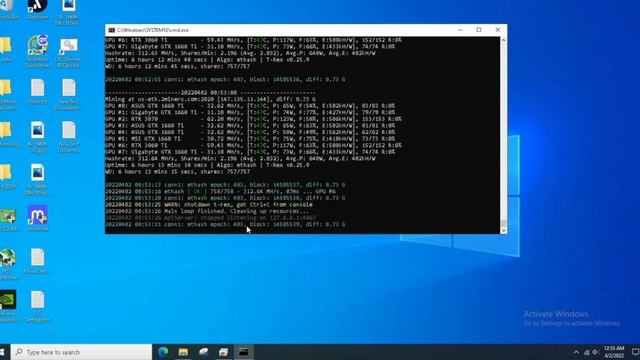Open the text file beside GeForce Experience icon
This screenshot has width=640, height=360.
(x=38, y=307)
